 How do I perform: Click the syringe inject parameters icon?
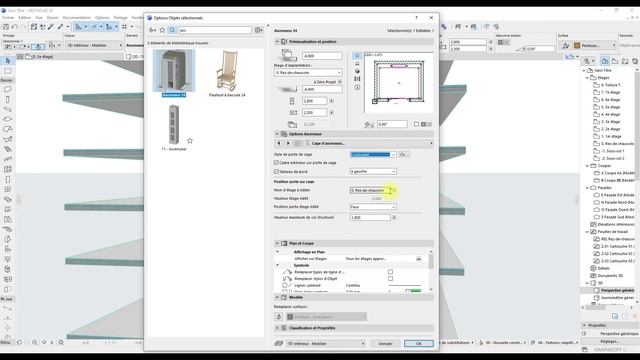click(x=60, y=27)
